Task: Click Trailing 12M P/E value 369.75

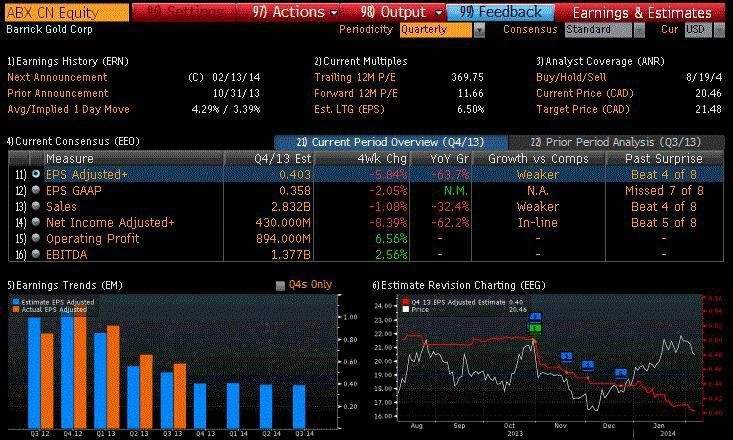Action: click(467, 77)
